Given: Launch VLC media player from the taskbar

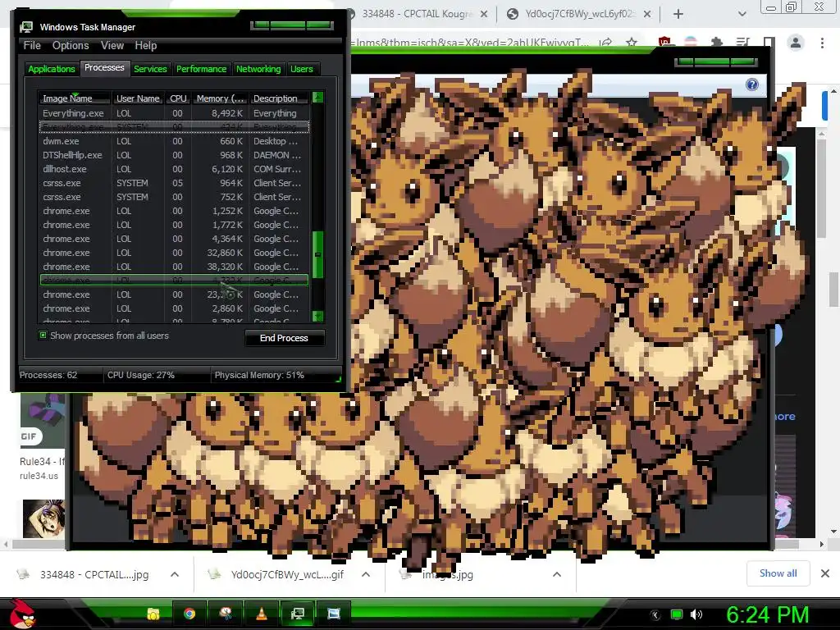Looking at the screenshot, I should [x=262, y=614].
